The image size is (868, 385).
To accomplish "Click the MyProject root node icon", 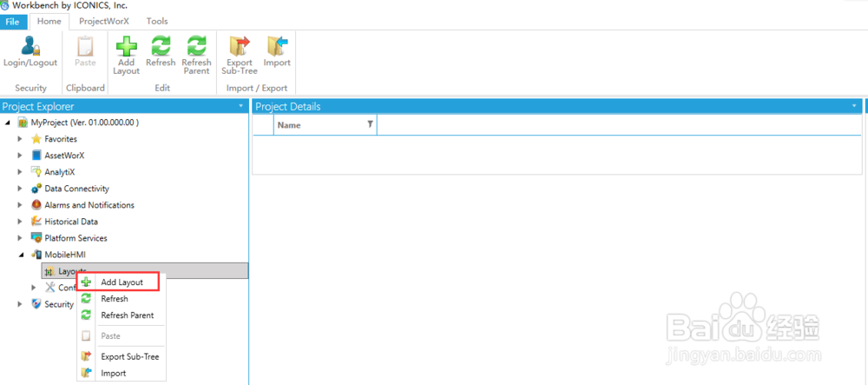I will 23,123.
